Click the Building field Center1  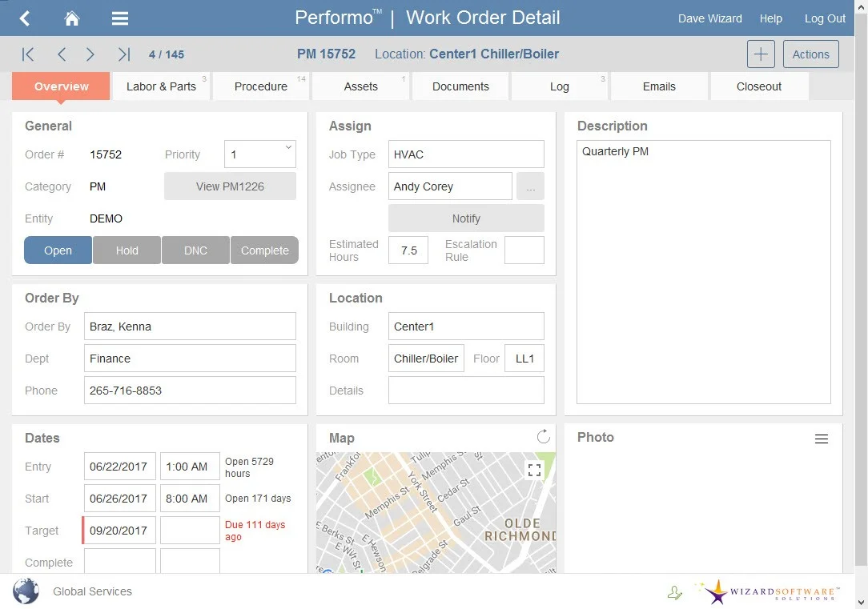coord(466,327)
